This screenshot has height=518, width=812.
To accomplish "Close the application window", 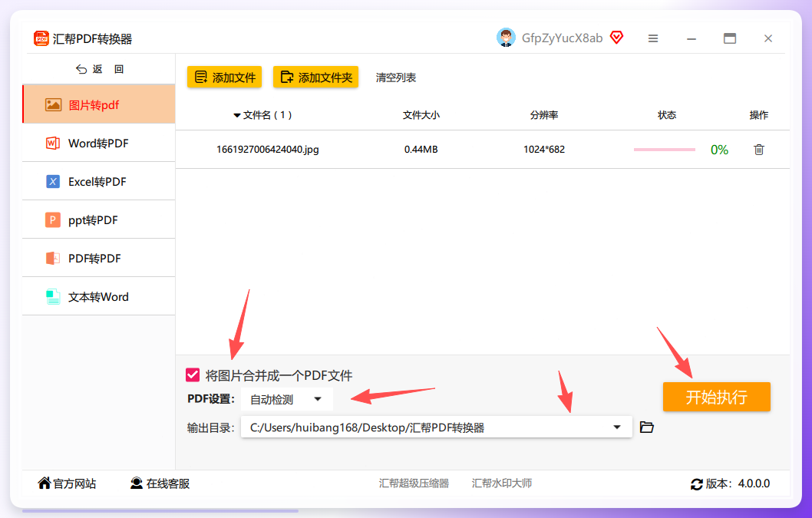I will click(x=768, y=38).
